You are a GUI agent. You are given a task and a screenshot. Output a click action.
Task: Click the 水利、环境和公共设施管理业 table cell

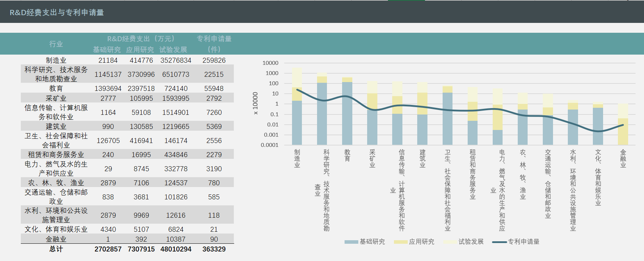click(56, 215)
